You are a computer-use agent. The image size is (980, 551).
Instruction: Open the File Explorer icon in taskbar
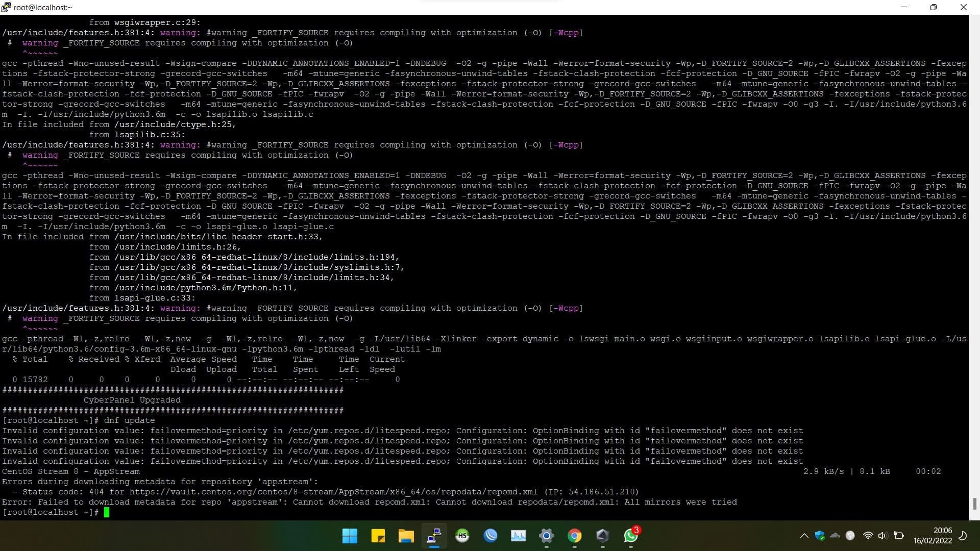click(406, 536)
